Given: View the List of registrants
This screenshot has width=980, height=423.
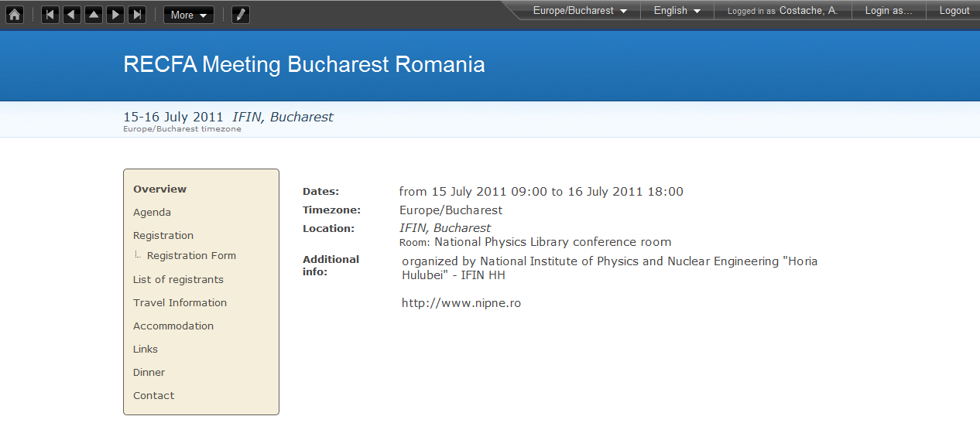Looking at the screenshot, I should click(x=178, y=280).
